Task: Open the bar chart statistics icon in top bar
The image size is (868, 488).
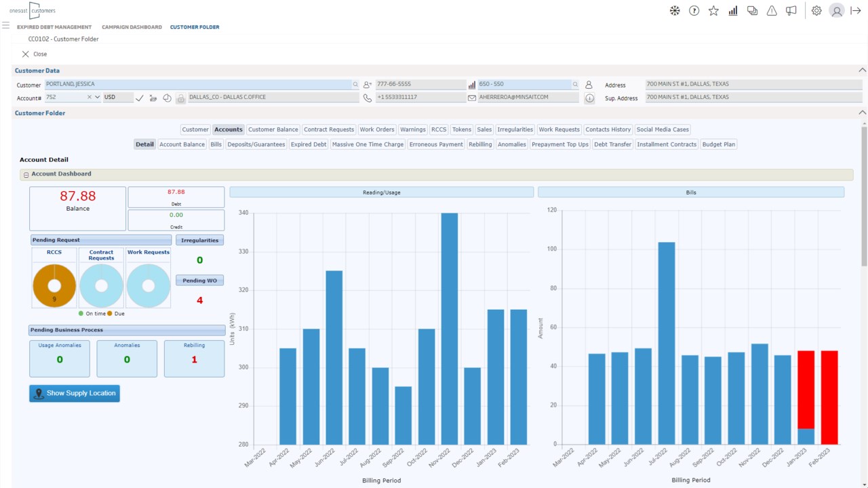Action: coord(733,11)
